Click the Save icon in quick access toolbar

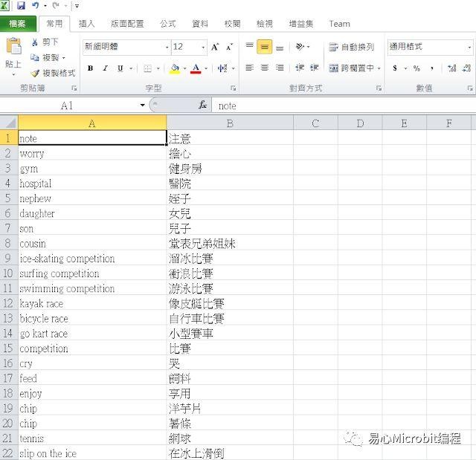21,5
